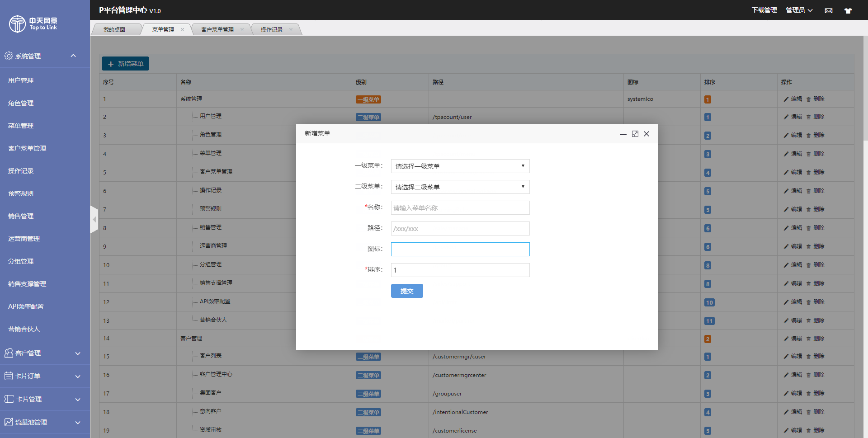The height and width of the screenshot is (438, 868).
Task: Click the 二级菜单 badge in row 16
Action: 368,375
